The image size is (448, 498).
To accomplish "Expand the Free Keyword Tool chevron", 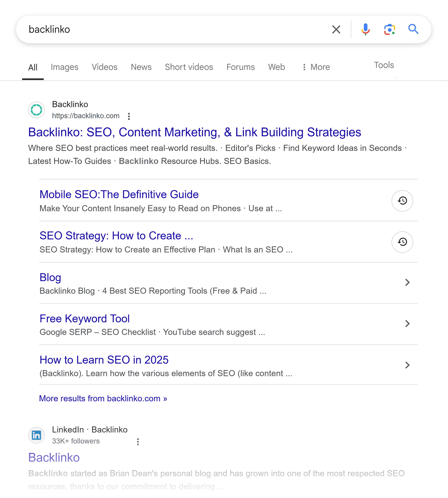I will tap(407, 324).
